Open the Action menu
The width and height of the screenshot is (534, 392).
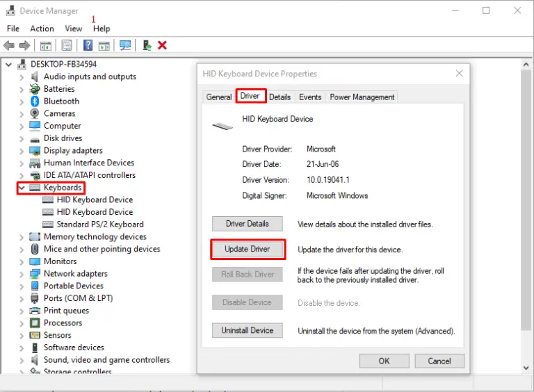coord(42,28)
